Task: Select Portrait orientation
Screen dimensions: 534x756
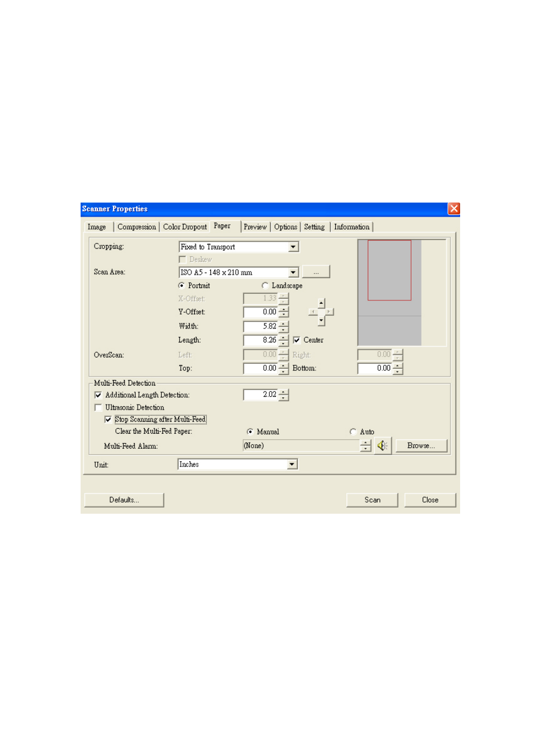Action: point(181,285)
